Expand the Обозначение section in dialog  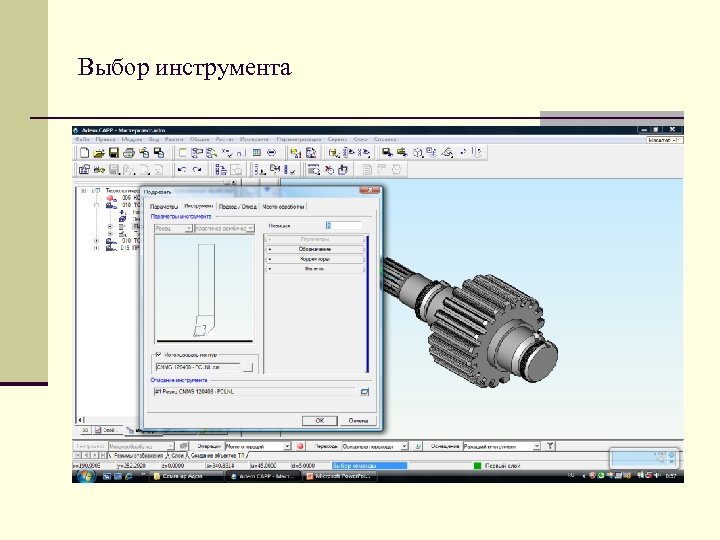pyautogui.click(x=315, y=249)
